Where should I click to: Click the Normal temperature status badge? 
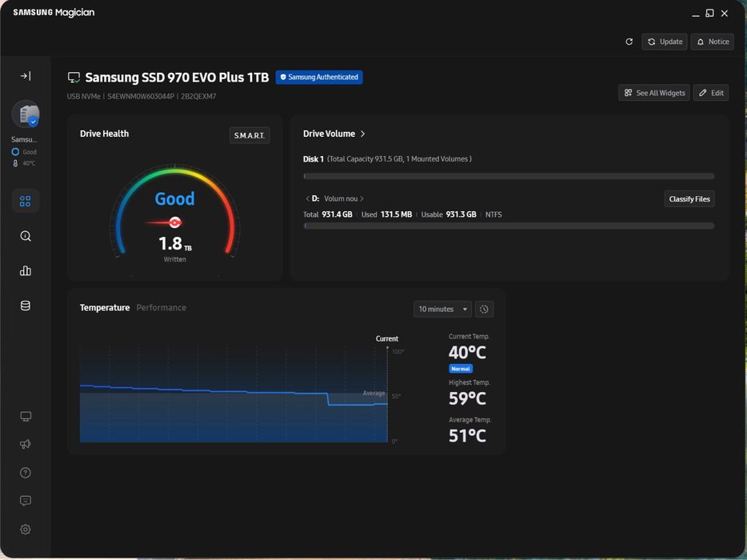pyautogui.click(x=460, y=369)
